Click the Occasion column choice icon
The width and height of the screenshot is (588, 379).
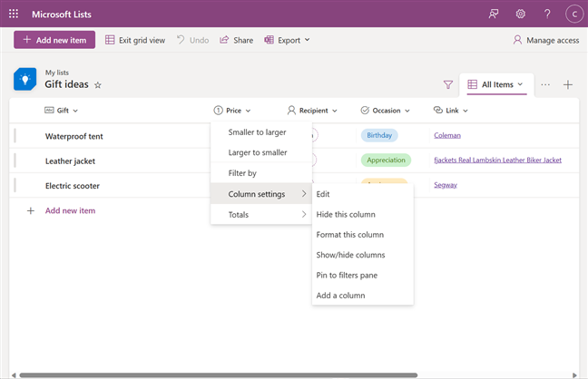coord(365,111)
